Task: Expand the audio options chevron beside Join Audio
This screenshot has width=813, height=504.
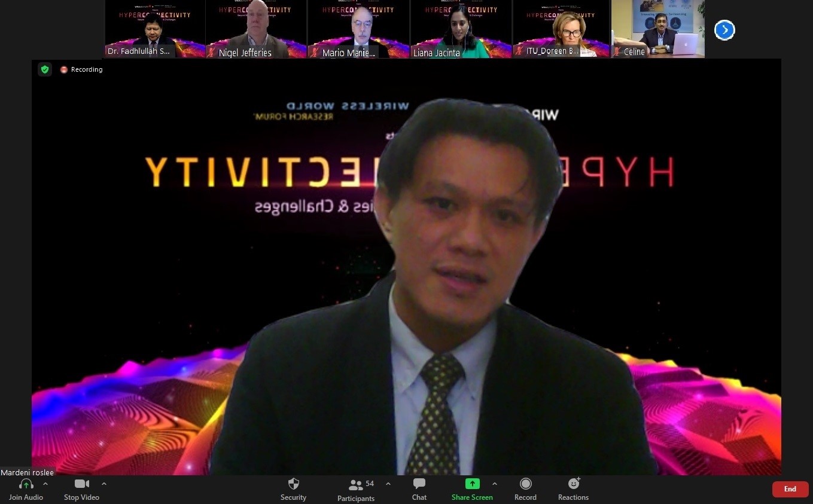Action: coord(45,484)
